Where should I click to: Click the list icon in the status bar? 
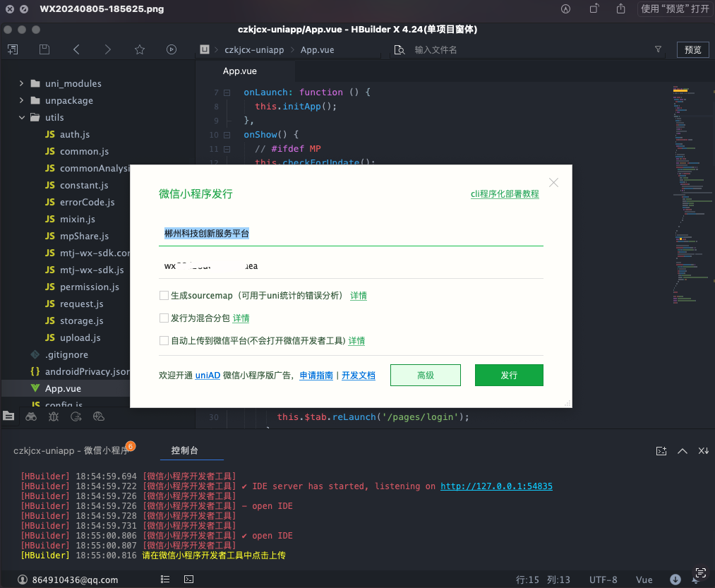[x=165, y=580]
